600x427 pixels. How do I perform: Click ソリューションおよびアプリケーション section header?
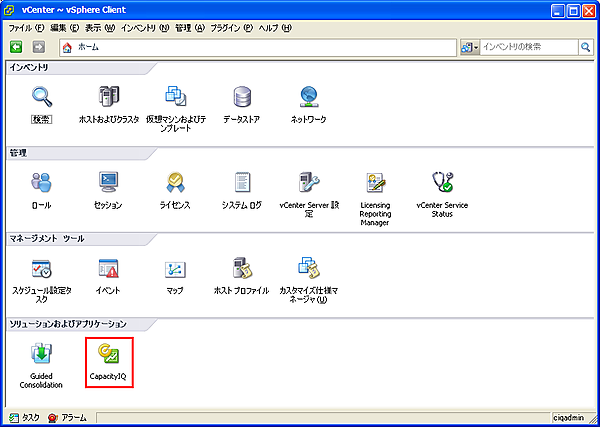point(67,324)
